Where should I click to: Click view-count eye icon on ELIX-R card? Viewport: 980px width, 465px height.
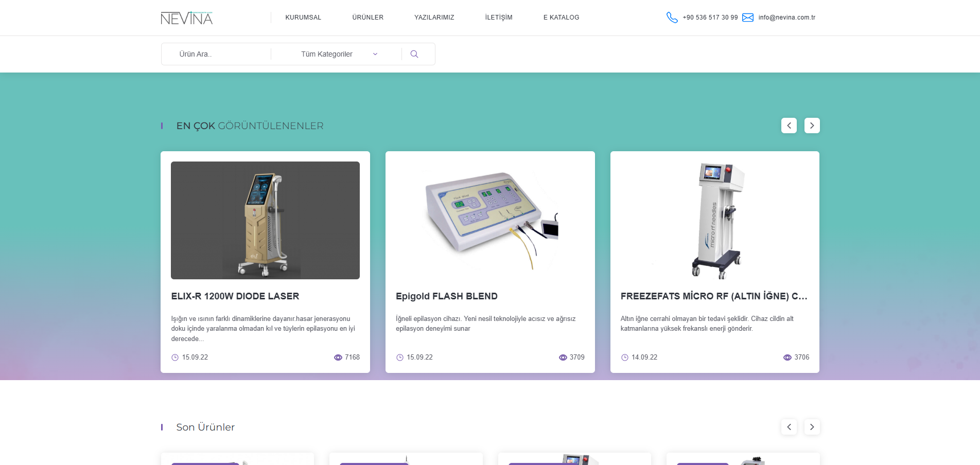coord(338,357)
